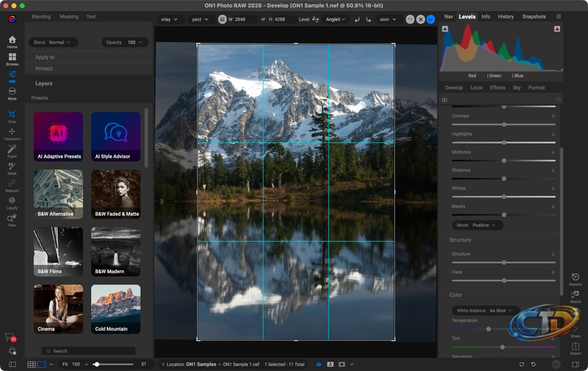Reset the crop with gray undo button
This screenshot has height=371, width=588.
pos(410,20)
